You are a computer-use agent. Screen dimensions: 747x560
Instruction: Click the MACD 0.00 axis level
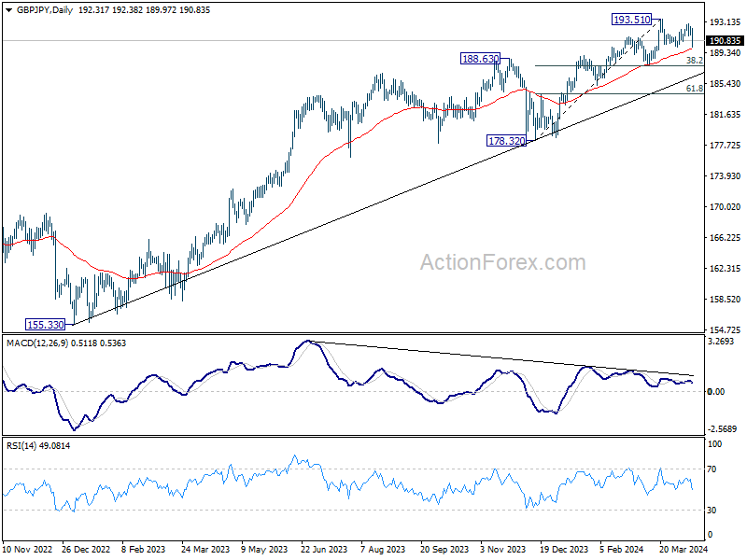coord(715,391)
